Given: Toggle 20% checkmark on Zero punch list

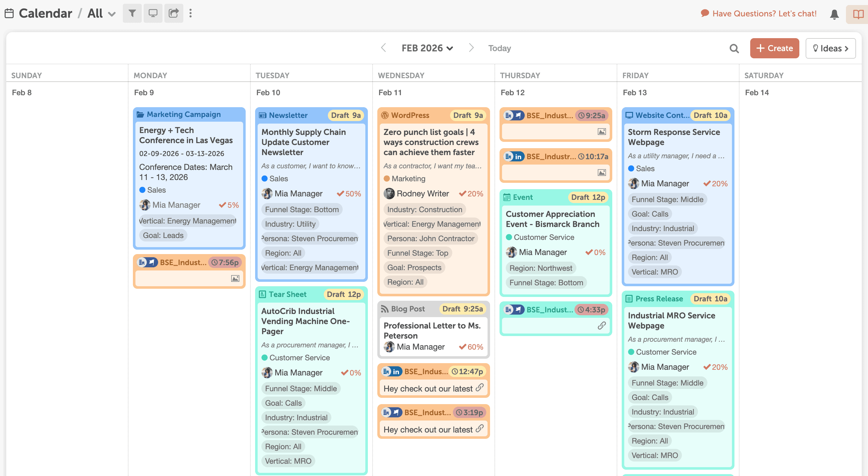Looking at the screenshot, I should coord(463,194).
